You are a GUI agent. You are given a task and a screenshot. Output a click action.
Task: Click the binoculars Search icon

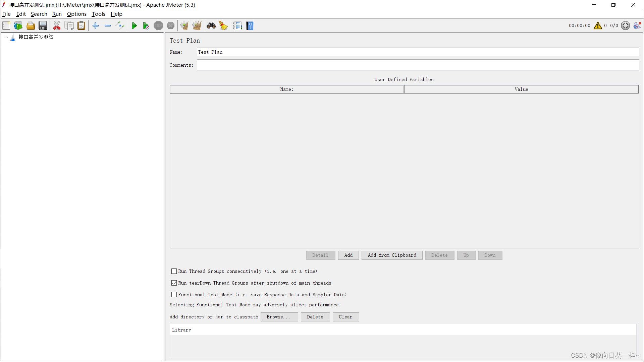(211, 26)
